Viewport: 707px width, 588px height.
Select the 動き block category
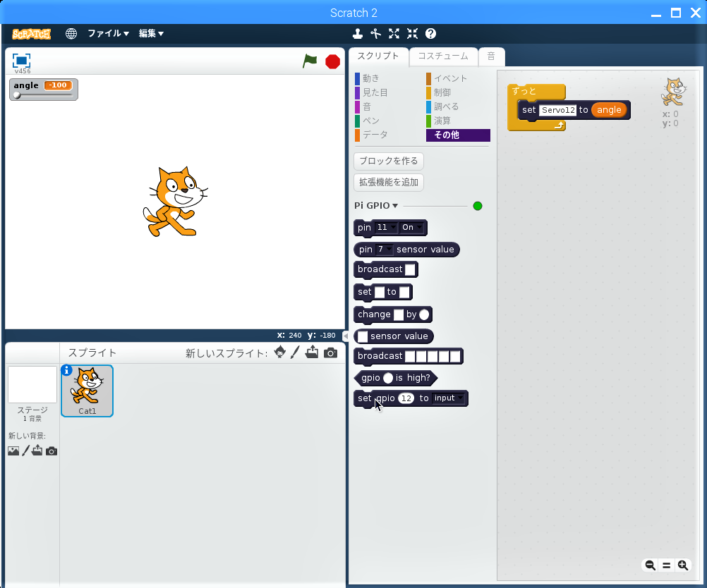click(370, 78)
